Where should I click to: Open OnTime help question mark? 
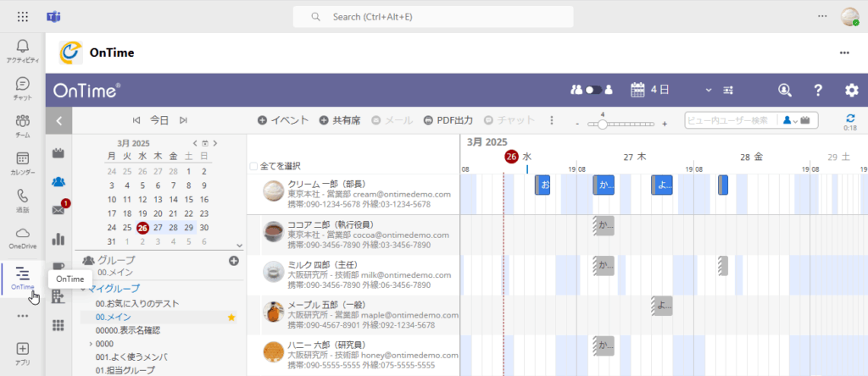(x=818, y=90)
